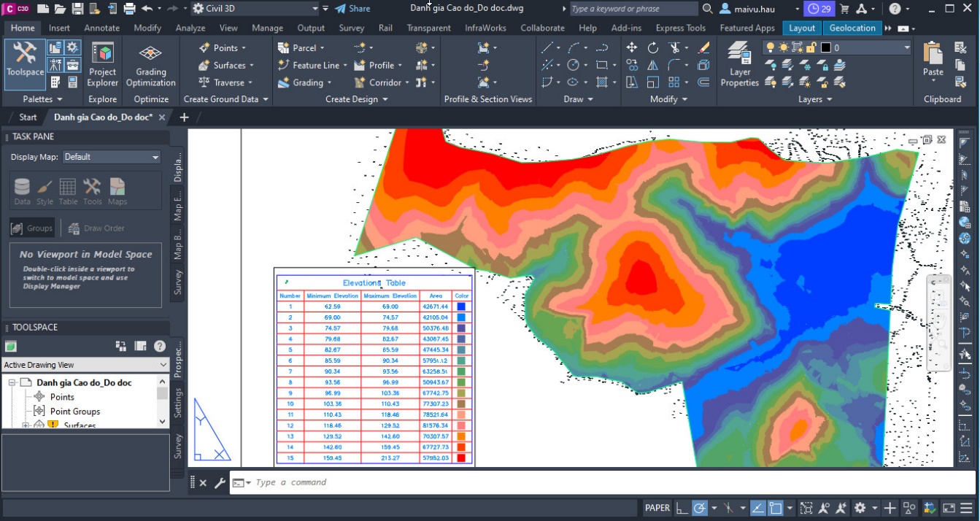
Task: Click the Paste icon in Clipboard panel
Action: click(x=933, y=58)
